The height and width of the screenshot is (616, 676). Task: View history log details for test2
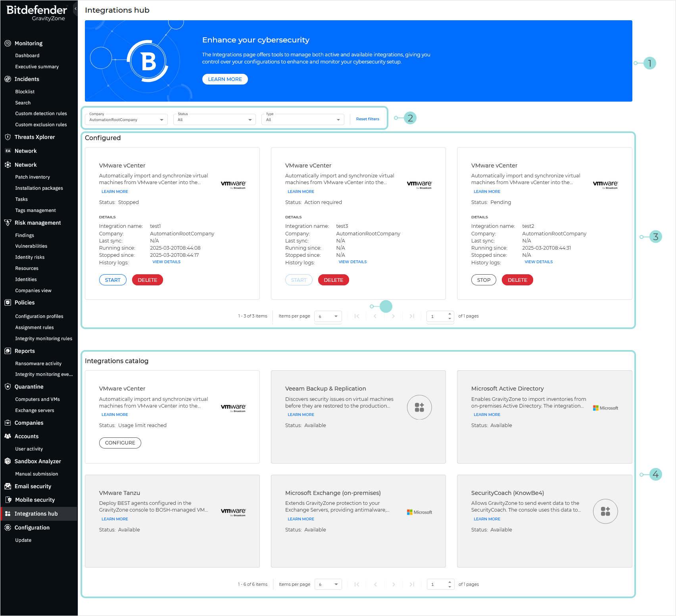click(x=539, y=262)
